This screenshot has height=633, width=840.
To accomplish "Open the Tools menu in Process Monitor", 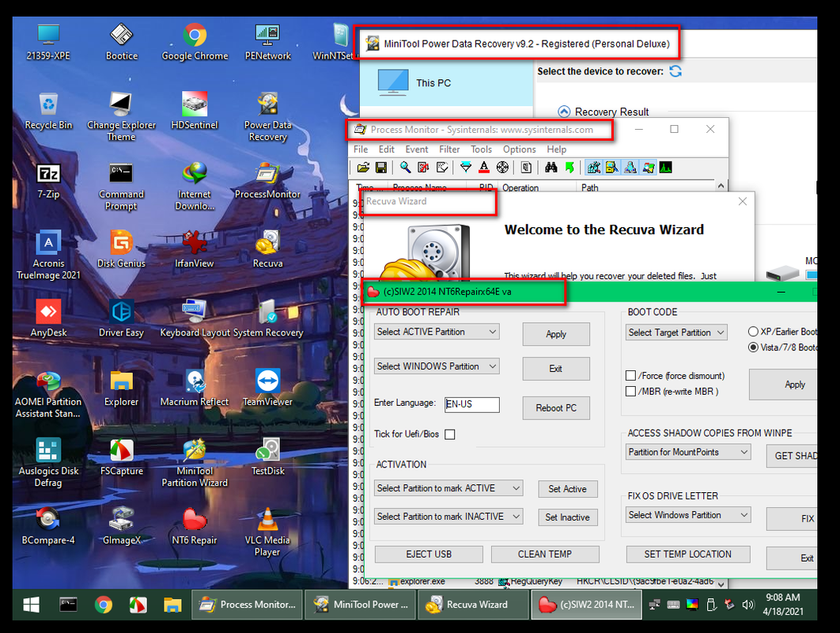I will point(481,150).
